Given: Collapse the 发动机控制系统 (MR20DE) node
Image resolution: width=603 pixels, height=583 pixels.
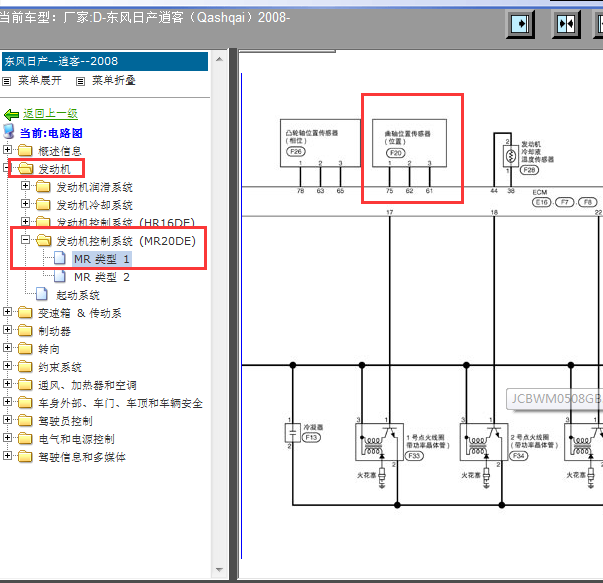Looking at the screenshot, I should 25,240.
